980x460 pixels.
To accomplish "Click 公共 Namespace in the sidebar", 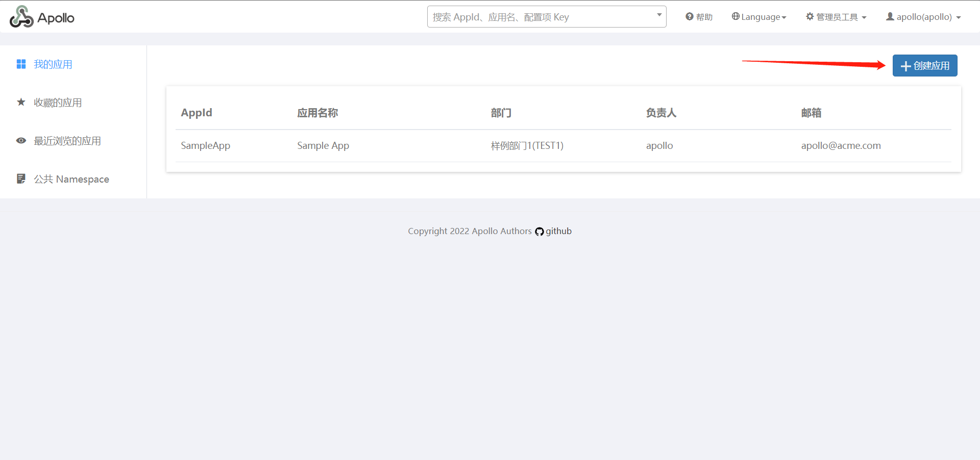I will pyautogui.click(x=71, y=178).
